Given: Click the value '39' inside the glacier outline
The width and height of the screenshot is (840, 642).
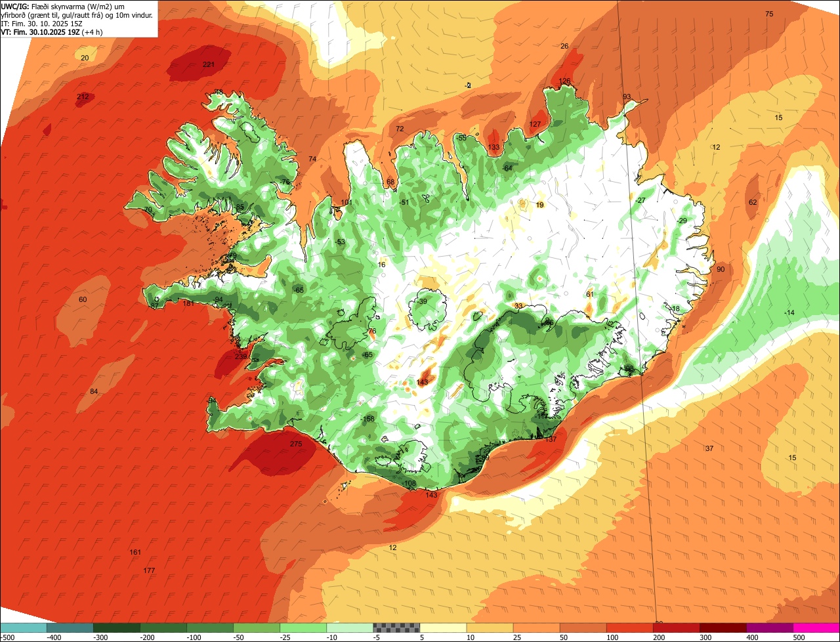Looking at the screenshot, I should (423, 301).
